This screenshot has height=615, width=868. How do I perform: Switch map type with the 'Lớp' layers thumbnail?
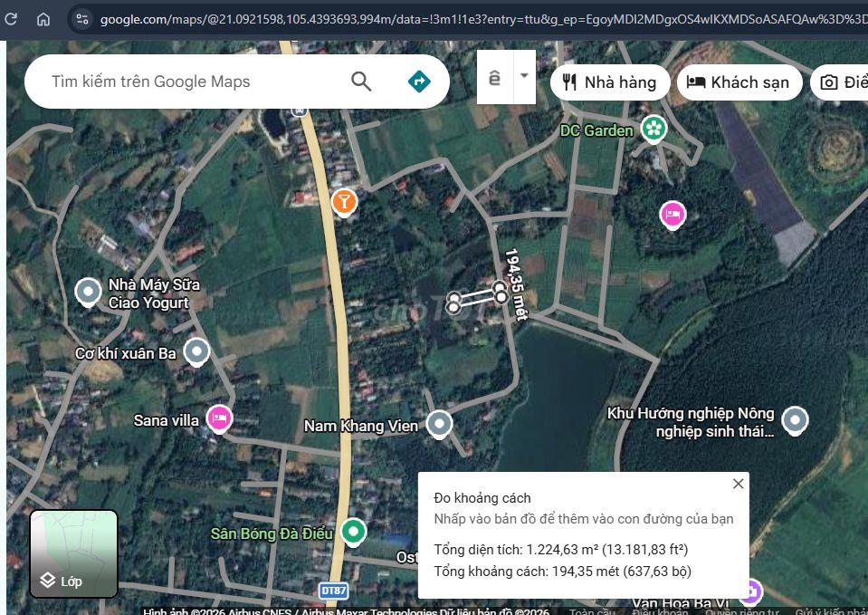(73, 554)
